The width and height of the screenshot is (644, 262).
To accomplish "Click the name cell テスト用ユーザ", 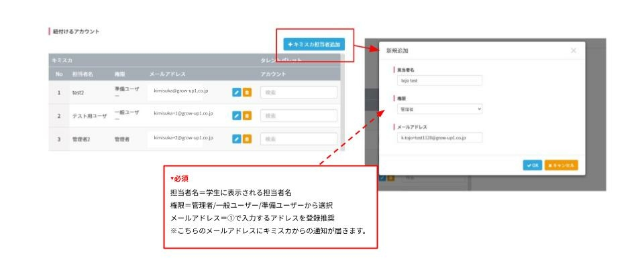I will [89, 116].
